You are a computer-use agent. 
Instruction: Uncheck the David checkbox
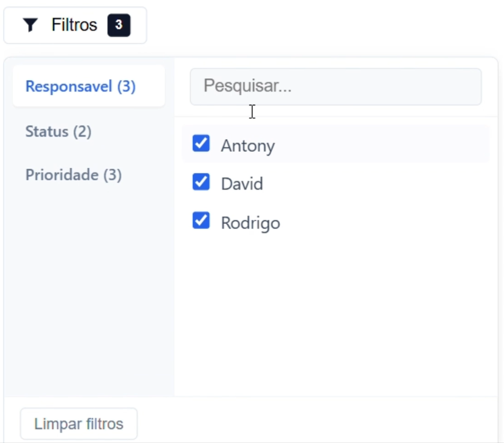pyautogui.click(x=201, y=182)
